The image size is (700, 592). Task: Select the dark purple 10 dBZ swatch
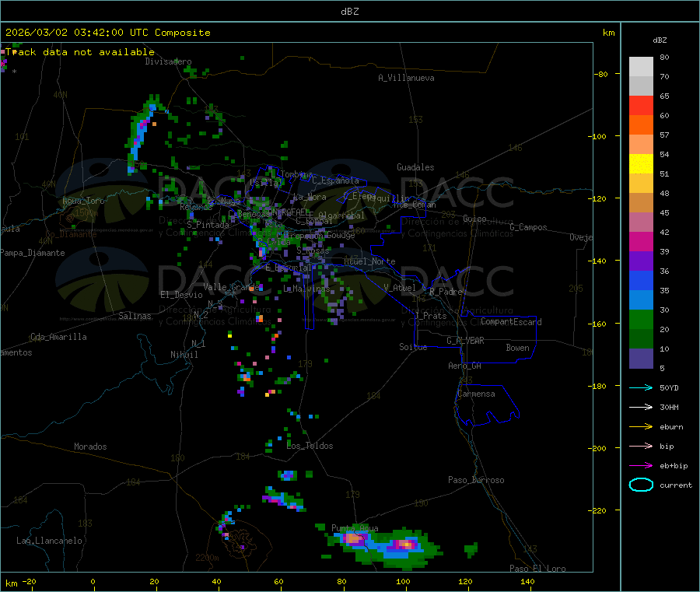point(641,359)
